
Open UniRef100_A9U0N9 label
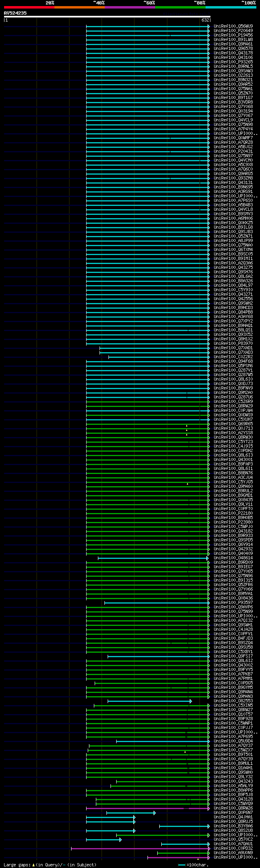[233, 853]
